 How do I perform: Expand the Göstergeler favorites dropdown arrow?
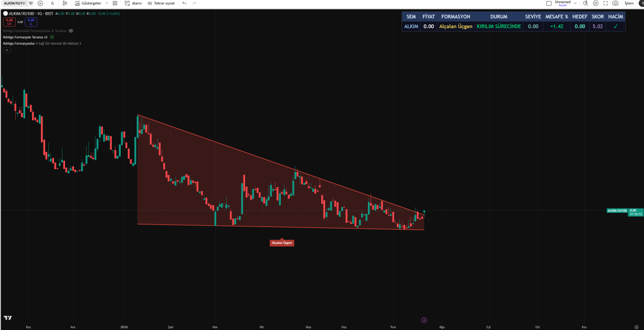tap(107, 3)
